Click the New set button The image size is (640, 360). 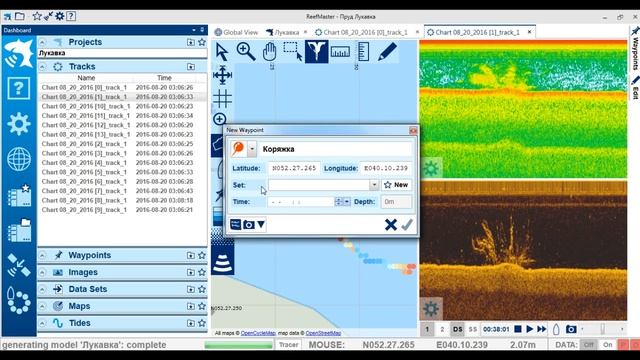pyautogui.click(x=396, y=185)
